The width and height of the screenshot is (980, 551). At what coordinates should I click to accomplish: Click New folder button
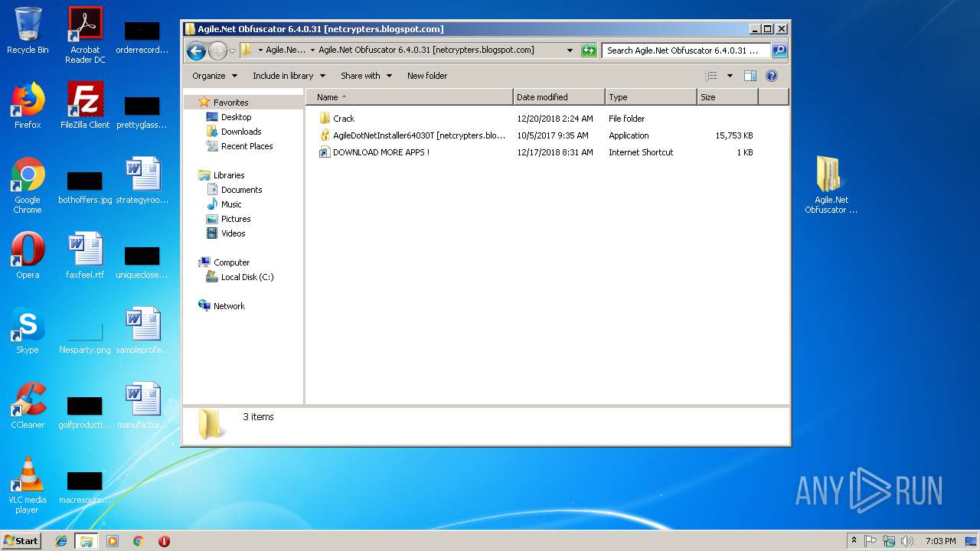point(427,76)
